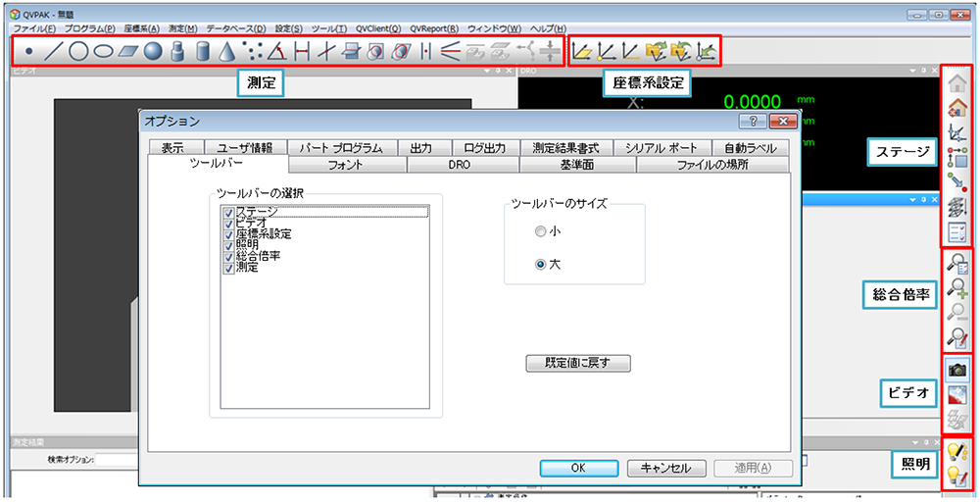Click the stage home icon
This screenshot has width=980, height=504.
[958, 84]
